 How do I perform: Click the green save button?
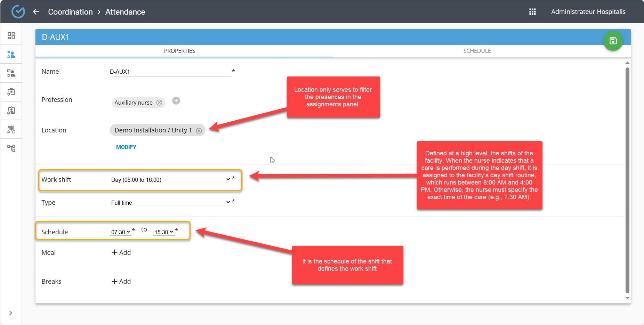click(x=613, y=41)
